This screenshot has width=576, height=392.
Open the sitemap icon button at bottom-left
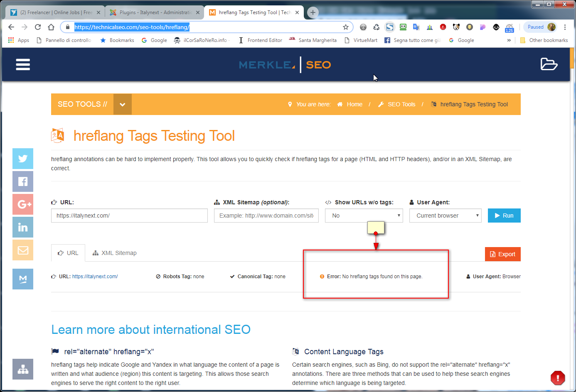click(x=23, y=369)
